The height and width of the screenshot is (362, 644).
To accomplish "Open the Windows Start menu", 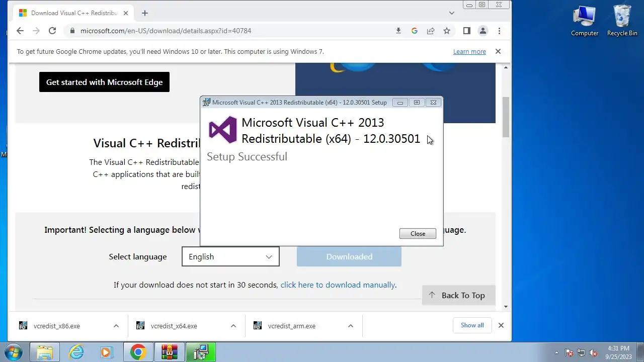I will pos(15,352).
